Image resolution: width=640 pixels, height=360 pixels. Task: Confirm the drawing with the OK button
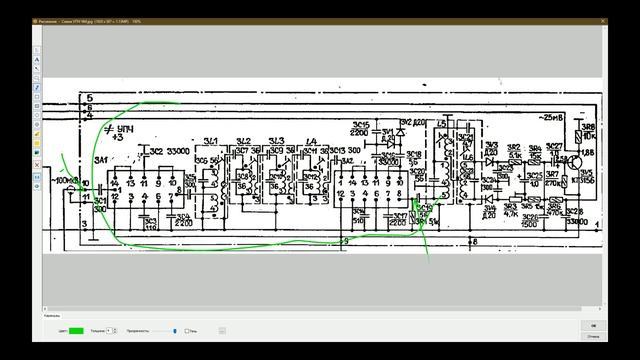pyautogui.click(x=593, y=326)
